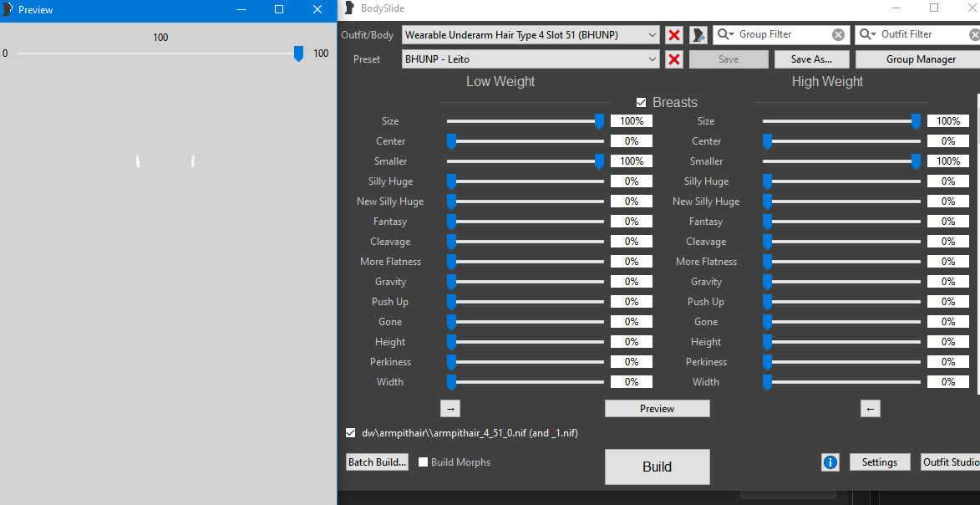The image size is (980, 505).
Task: Uncheck the armpithair_4_51_0.nif output checkbox
Action: pos(351,433)
